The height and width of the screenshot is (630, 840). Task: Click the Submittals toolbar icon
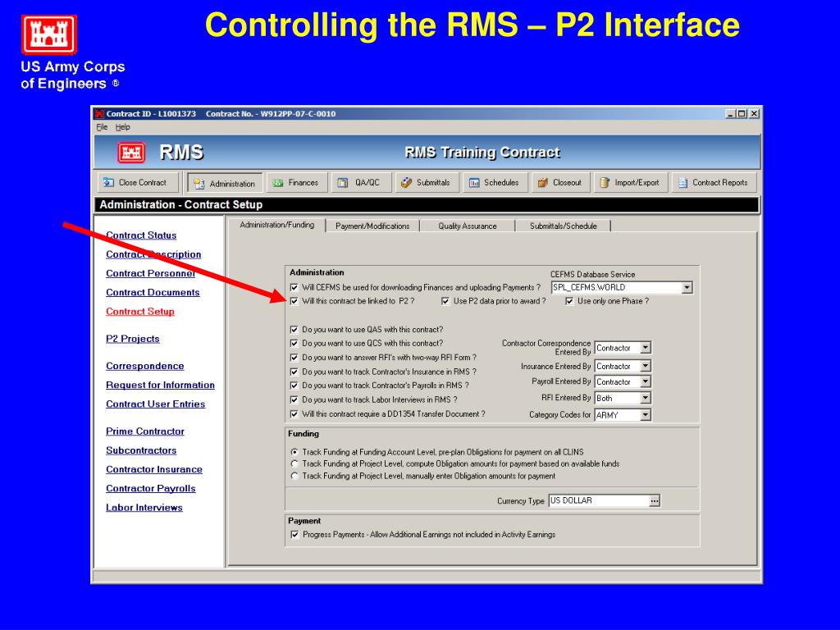point(407,183)
